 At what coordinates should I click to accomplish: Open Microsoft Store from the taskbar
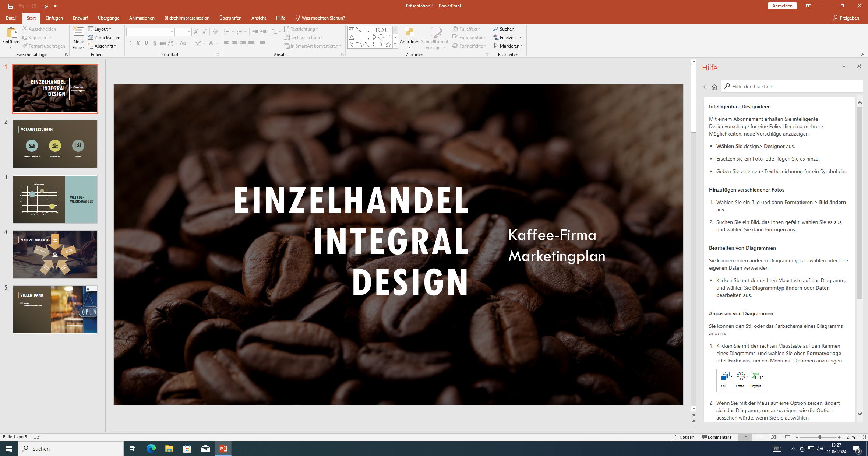tap(187, 449)
